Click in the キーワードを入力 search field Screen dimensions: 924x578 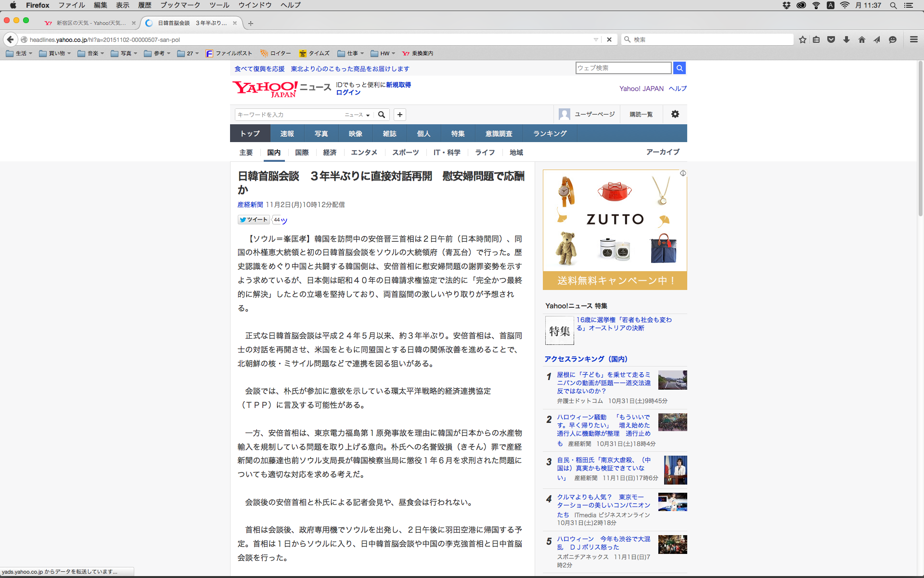coord(289,115)
